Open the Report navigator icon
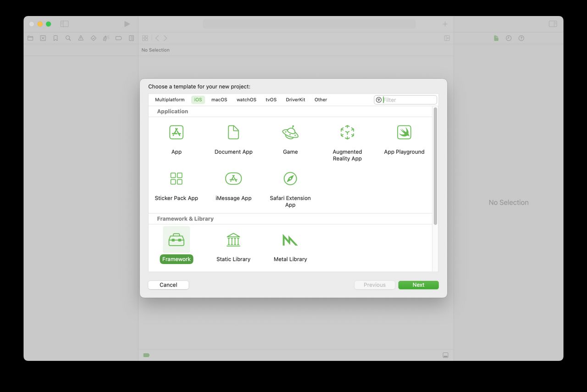The height and width of the screenshot is (392, 587). point(132,38)
